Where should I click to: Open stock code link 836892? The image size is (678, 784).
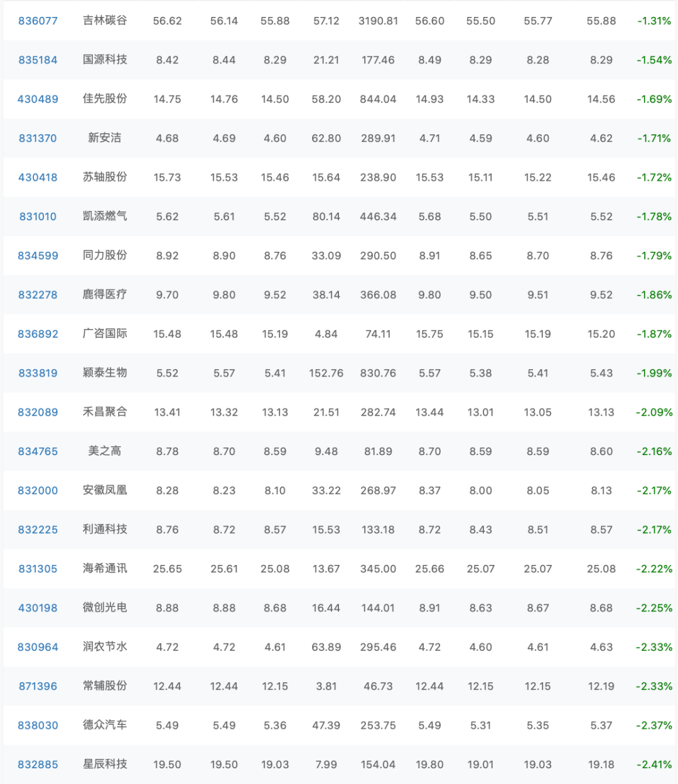pos(38,334)
